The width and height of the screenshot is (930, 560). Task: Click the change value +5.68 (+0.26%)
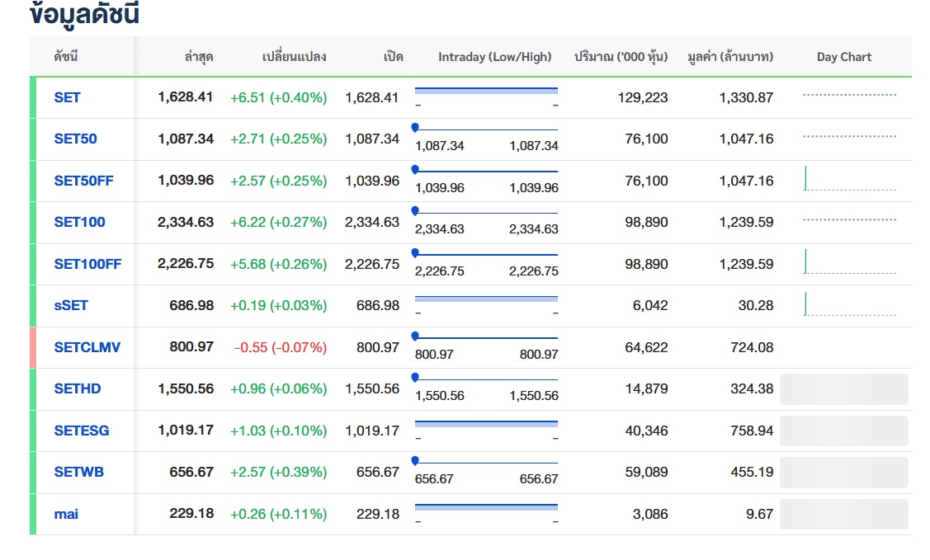click(279, 264)
